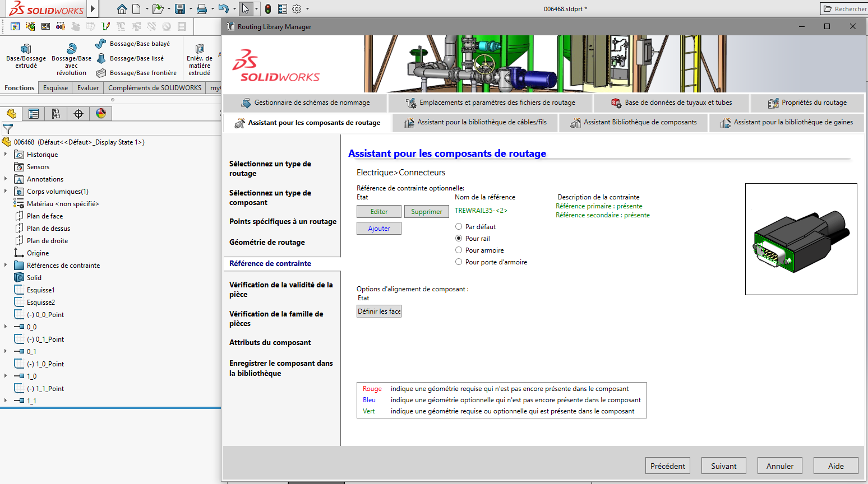Open a file using the Open folder icon
The height and width of the screenshot is (484, 868).
point(158,9)
